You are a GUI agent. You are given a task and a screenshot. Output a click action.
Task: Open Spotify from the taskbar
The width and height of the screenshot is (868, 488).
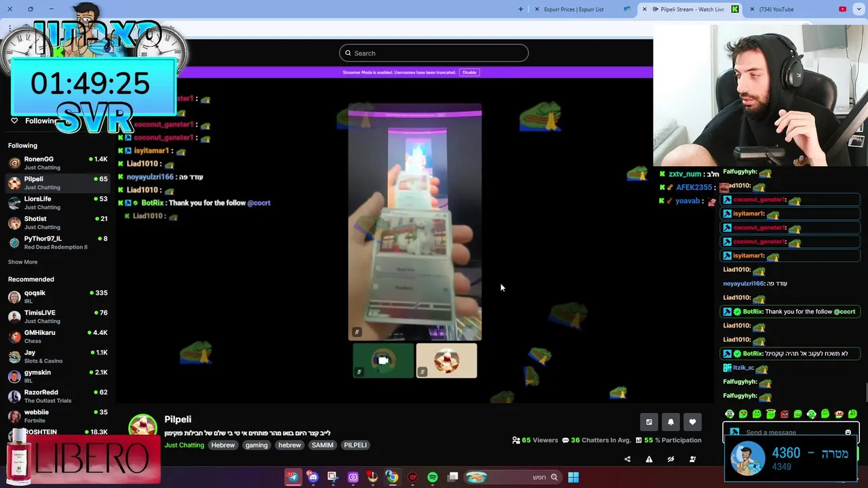[433, 477]
